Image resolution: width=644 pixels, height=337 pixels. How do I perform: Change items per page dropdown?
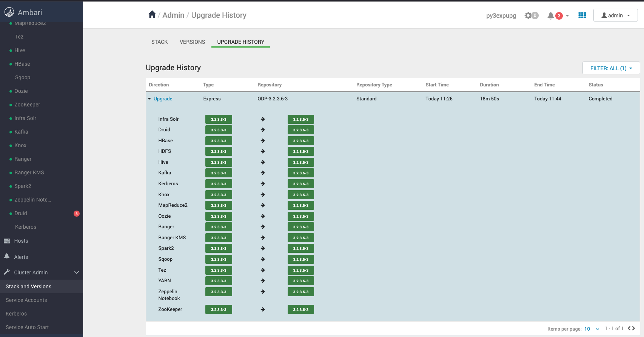tap(592, 329)
